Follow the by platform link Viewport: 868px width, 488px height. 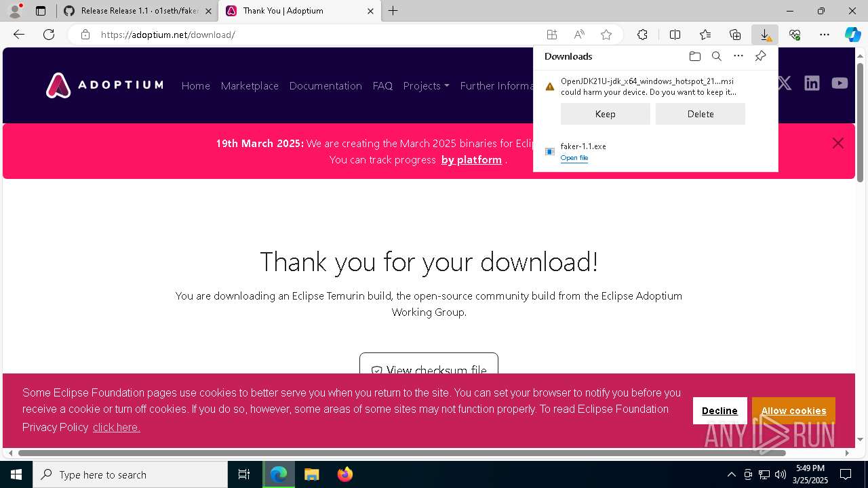[x=471, y=160]
